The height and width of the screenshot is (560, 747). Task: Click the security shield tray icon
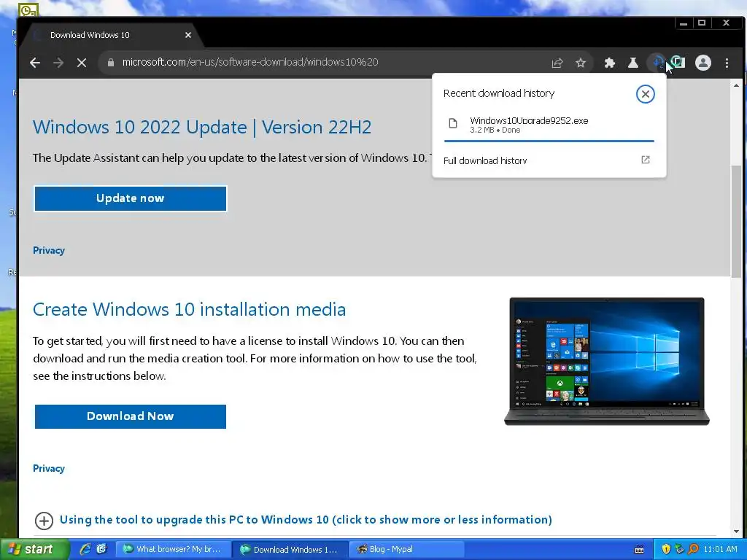tap(666, 550)
